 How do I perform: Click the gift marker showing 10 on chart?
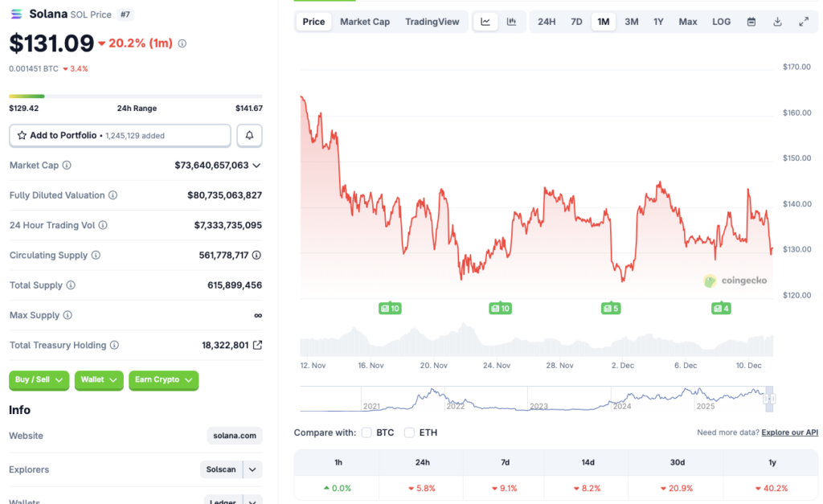pos(390,308)
